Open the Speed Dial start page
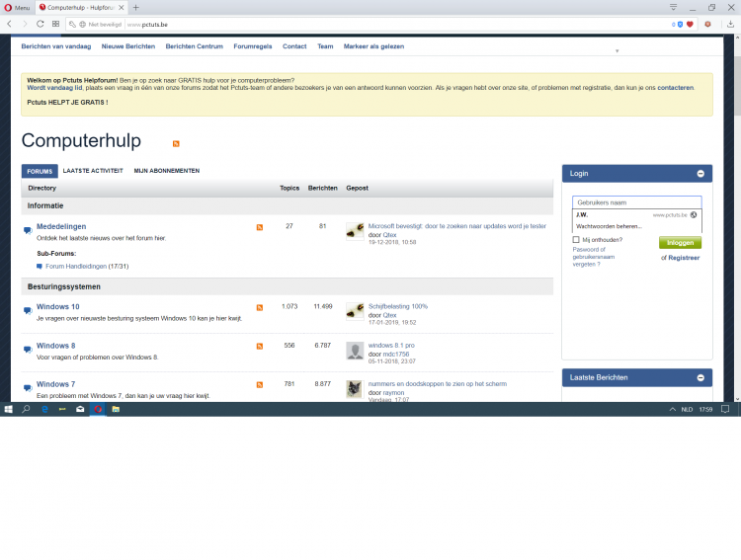Viewport: 741px width, 560px height. pyautogui.click(x=55, y=24)
